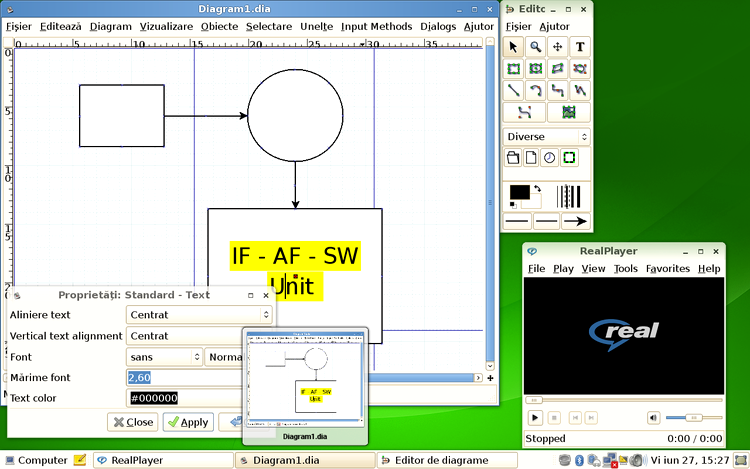The image size is (750, 469).
Task: Click the black foreground color swatch
Action: [x=520, y=192]
